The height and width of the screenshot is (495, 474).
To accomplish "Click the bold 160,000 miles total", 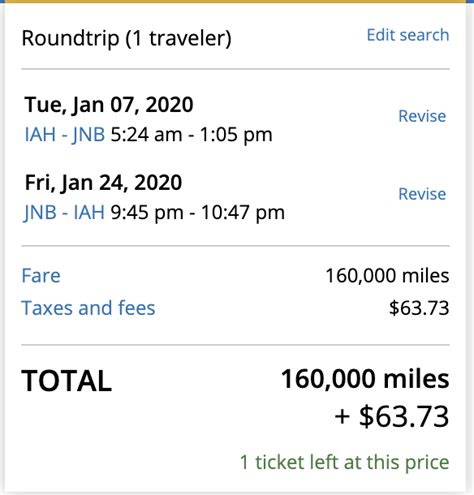I will click(x=365, y=379).
